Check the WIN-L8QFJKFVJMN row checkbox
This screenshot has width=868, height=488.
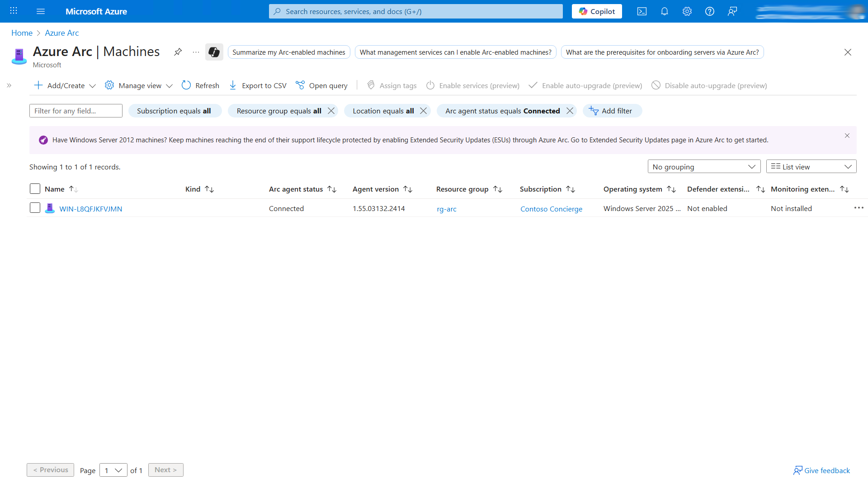point(35,208)
